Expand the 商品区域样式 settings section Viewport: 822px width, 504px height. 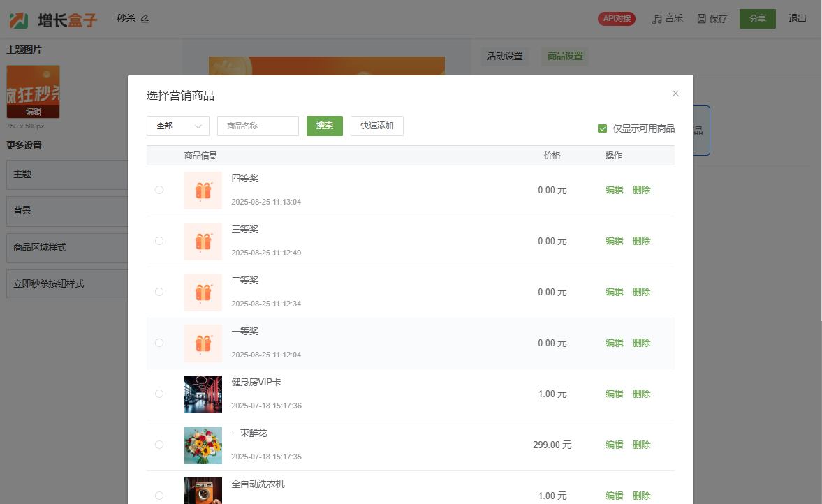coord(67,248)
